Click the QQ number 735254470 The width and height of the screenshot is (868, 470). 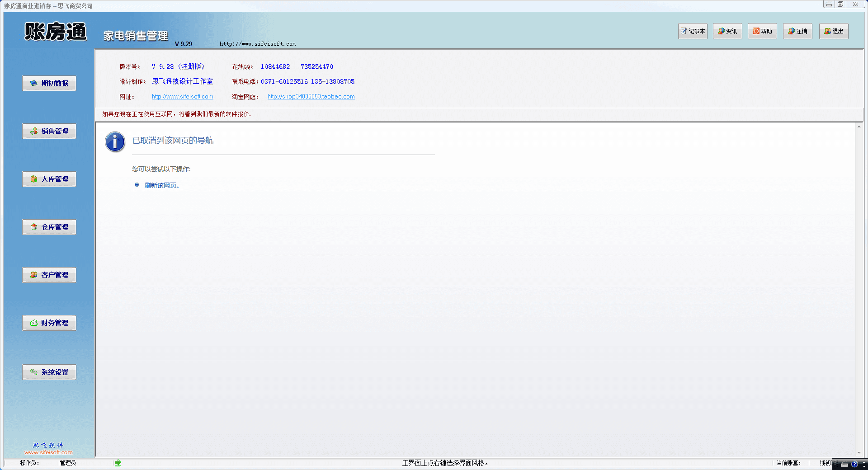coord(317,66)
